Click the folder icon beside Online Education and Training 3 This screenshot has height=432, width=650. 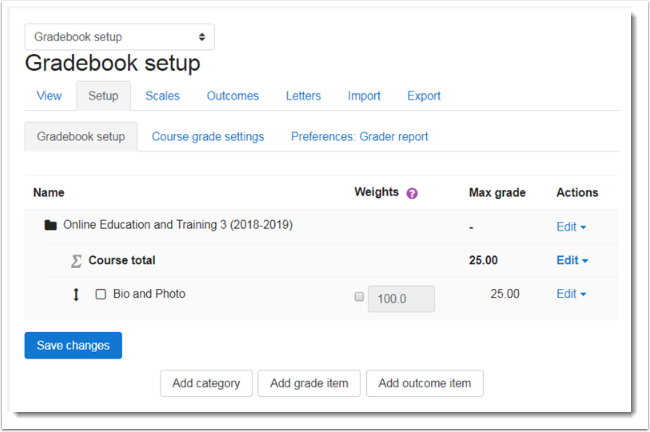(51, 225)
